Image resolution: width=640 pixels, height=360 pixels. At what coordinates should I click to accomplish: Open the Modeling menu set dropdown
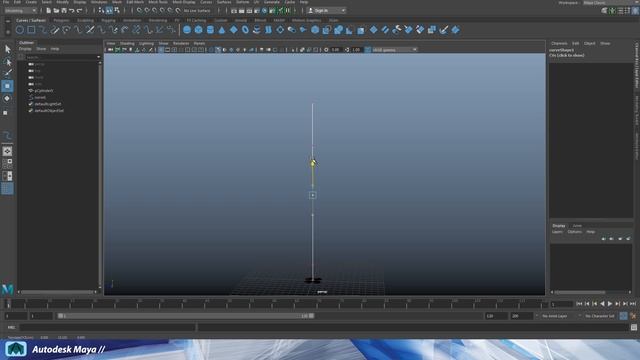(20, 11)
